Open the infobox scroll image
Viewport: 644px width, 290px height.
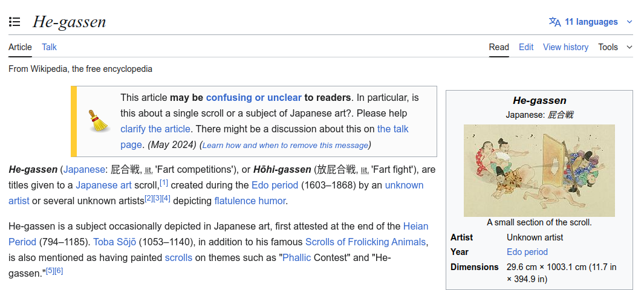[x=539, y=170]
